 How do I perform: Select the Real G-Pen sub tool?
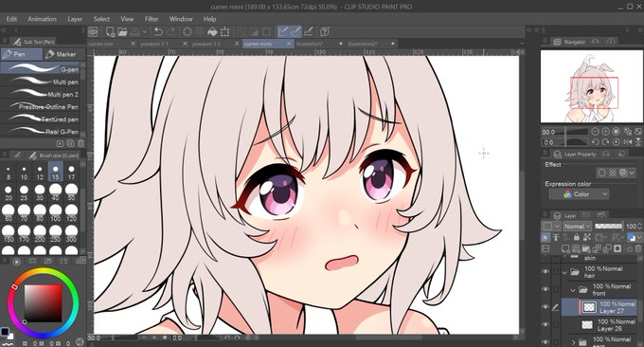point(40,131)
